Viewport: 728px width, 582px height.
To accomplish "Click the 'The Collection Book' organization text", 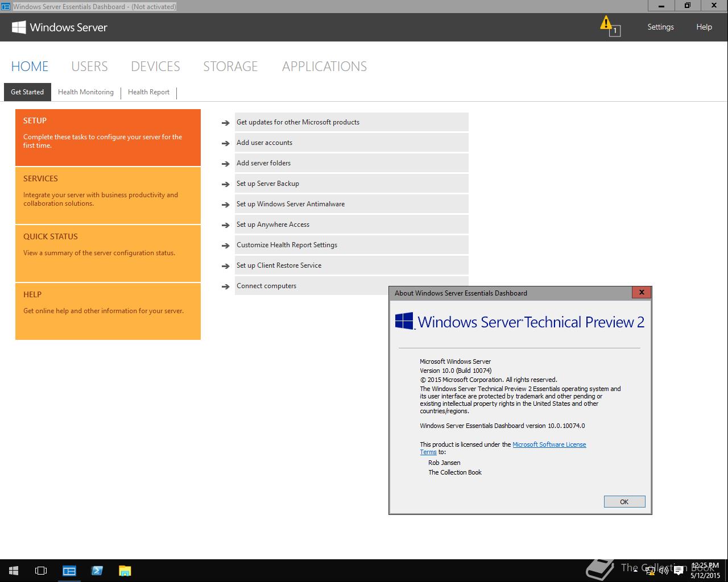I will pos(455,472).
